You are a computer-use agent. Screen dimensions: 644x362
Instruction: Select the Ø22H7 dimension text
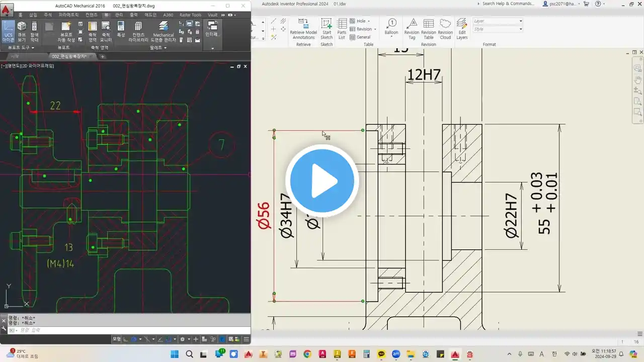click(x=511, y=215)
